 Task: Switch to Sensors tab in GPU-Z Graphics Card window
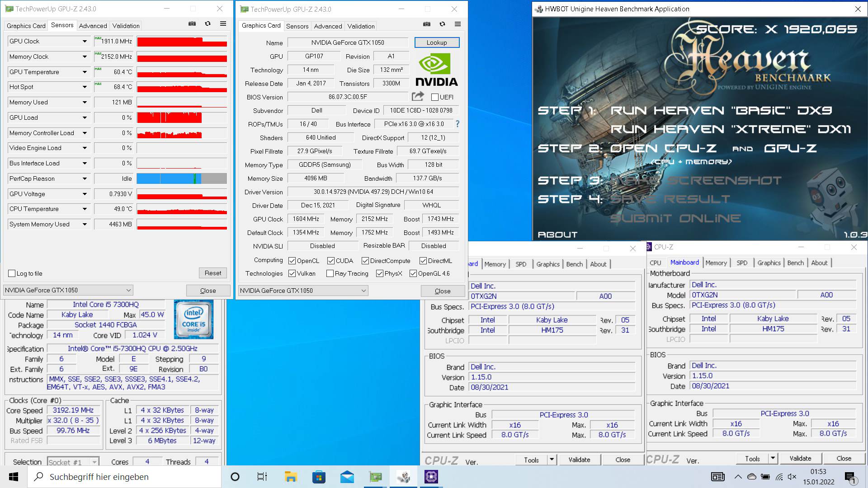tap(297, 26)
